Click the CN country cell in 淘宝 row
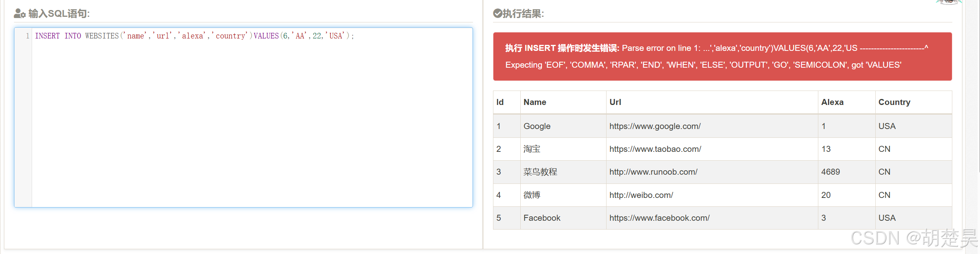This screenshot has width=980, height=254. click(x=913, y=149)
